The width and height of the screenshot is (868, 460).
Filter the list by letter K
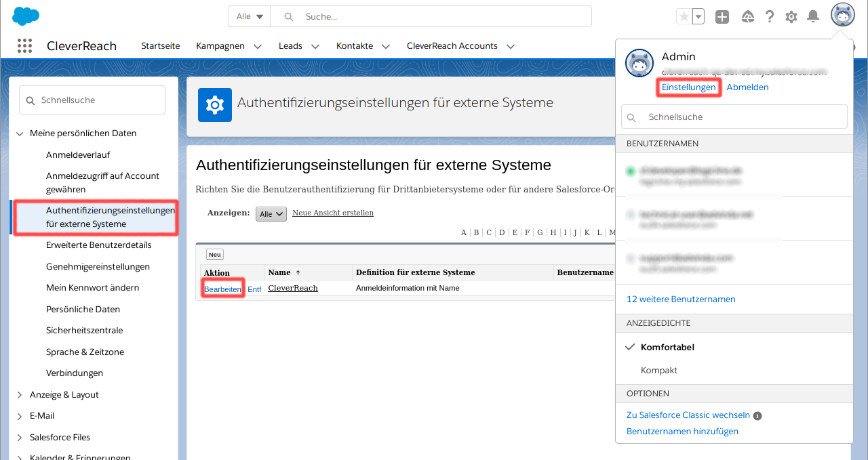587,232
